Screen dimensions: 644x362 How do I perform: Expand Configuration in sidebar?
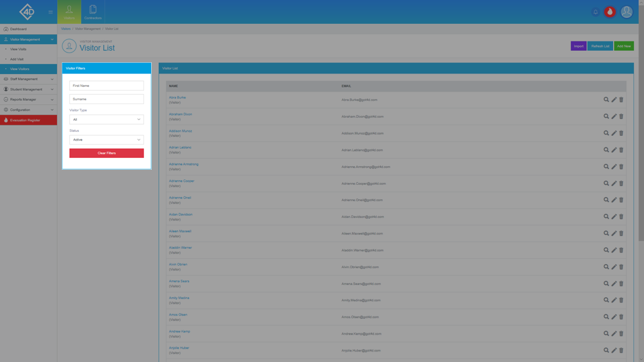tap(29, 110)
